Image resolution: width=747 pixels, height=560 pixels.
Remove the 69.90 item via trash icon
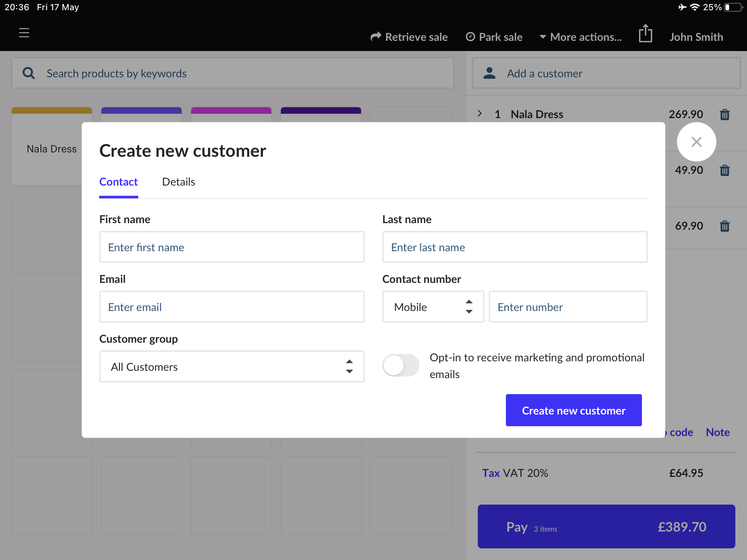724,226
